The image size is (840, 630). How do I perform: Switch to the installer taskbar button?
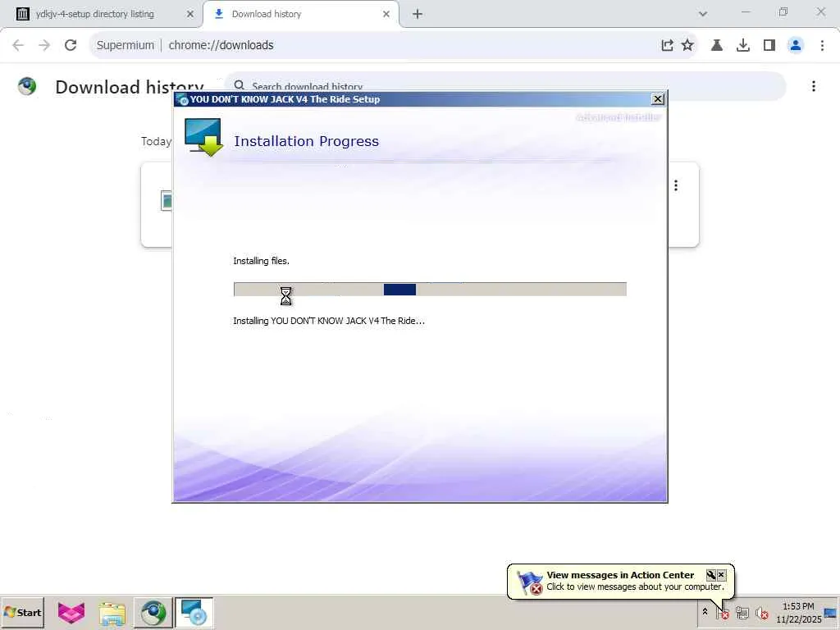pos(194,613)
